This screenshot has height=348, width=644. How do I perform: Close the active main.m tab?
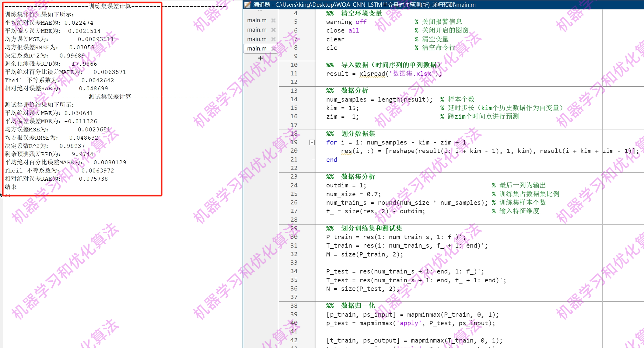(x=273, y=49)
